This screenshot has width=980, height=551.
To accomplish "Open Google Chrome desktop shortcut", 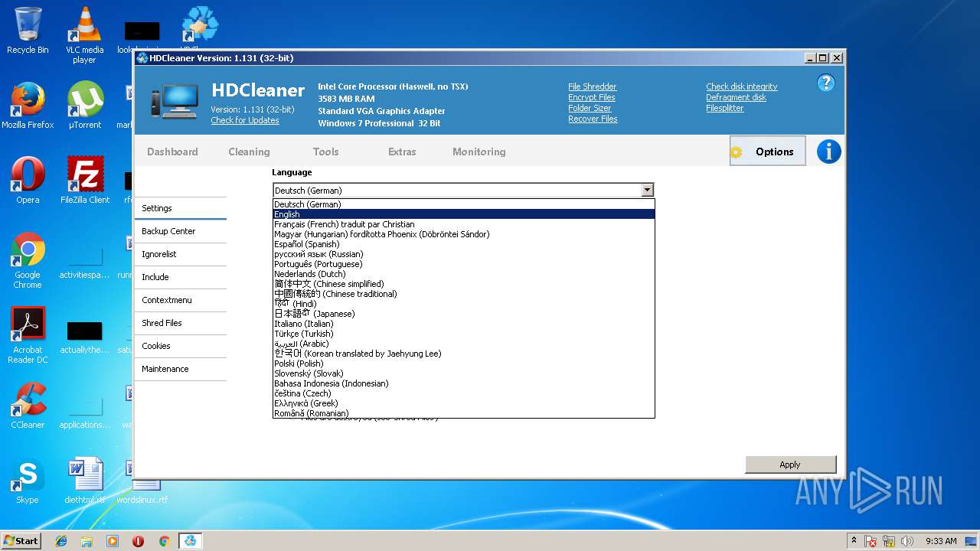I will [28, 260].
